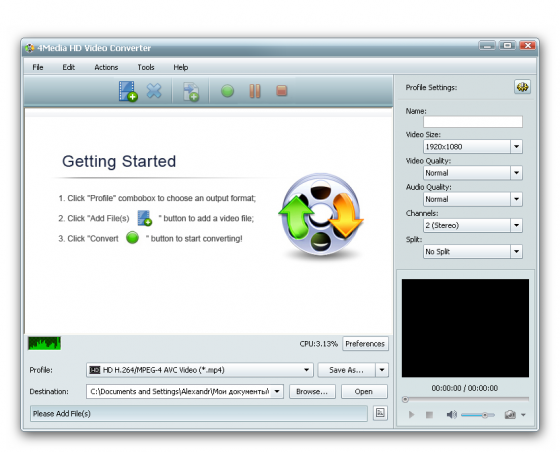Expand the Split dropdown

tap(516, 251)
